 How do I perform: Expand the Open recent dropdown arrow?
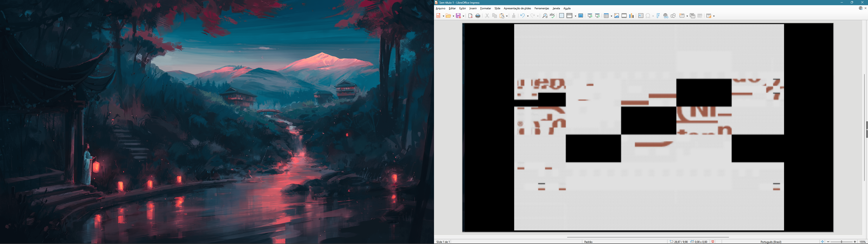point(453,16)
